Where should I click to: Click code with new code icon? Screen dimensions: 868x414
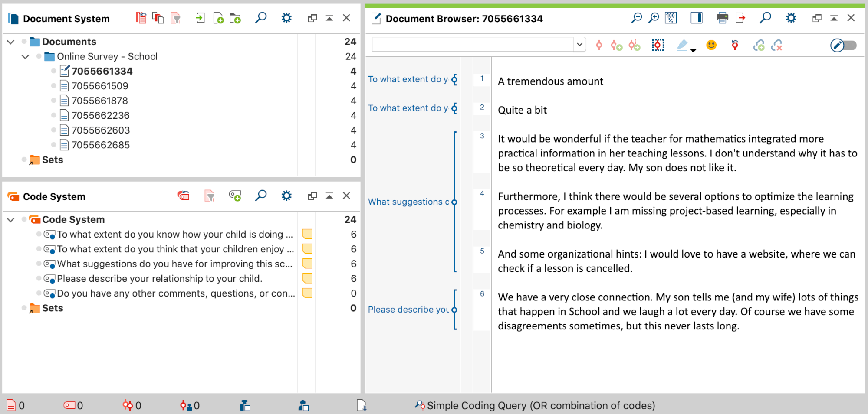616,45
